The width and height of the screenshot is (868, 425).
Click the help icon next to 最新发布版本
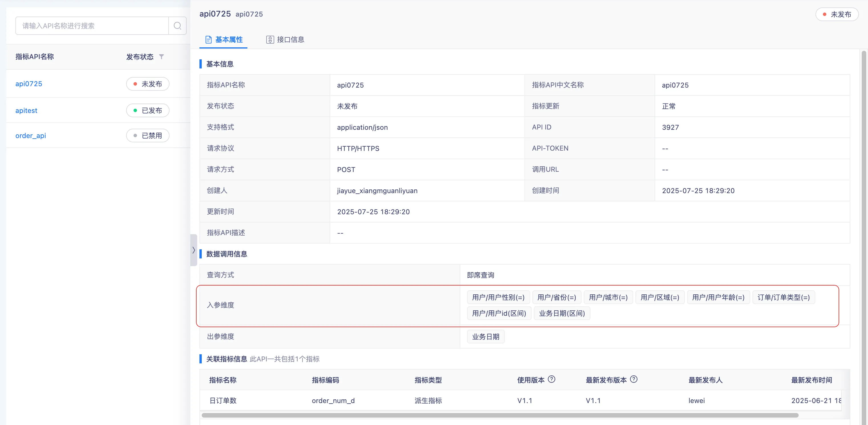[633, 379]
